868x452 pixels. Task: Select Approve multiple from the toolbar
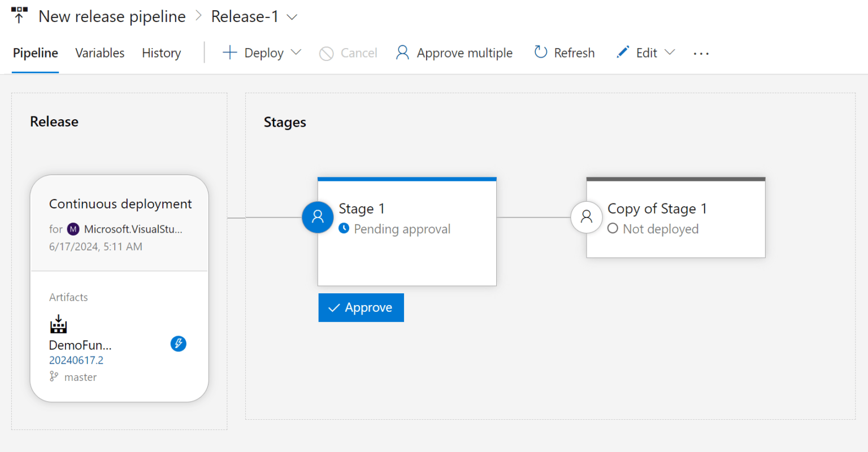point(454,53)
